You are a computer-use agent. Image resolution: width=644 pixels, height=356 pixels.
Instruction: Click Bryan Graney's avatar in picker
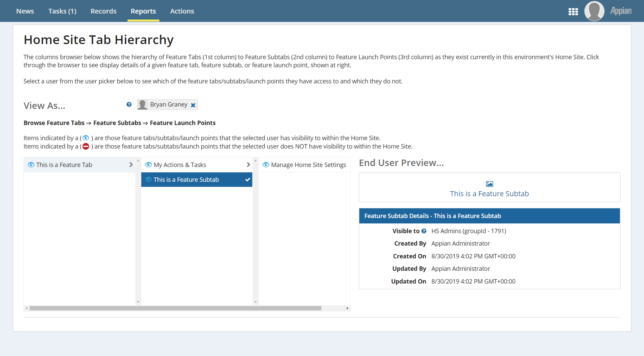coord(143,105)
